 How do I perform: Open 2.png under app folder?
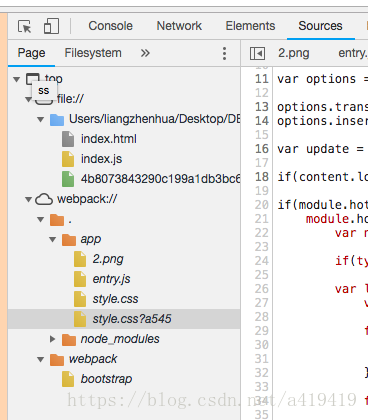(x=108, y=259)
